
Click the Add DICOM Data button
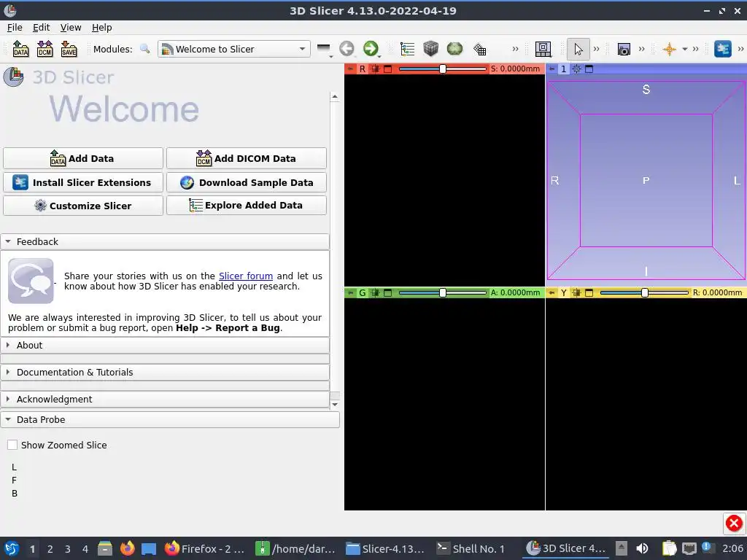[247, 158]
